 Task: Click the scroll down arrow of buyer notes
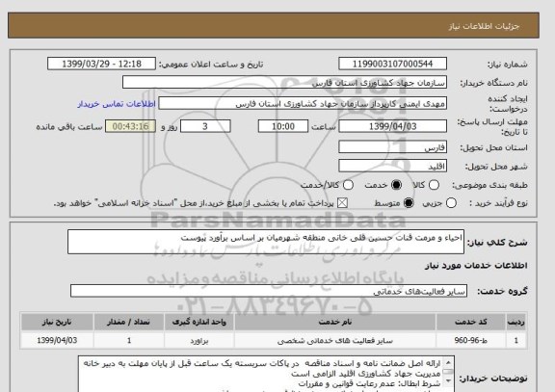click(x=448, y=380)
